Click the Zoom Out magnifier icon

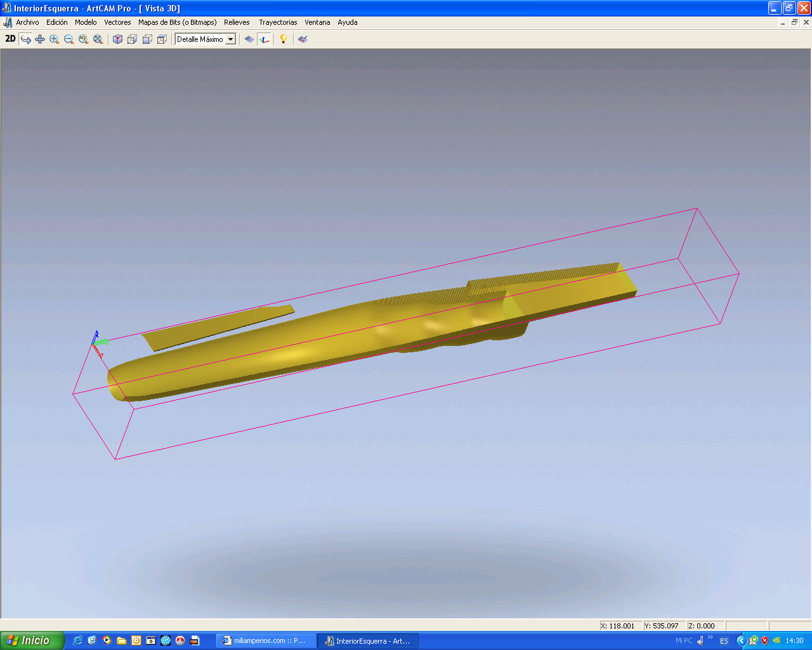click(x=69, y=39)
